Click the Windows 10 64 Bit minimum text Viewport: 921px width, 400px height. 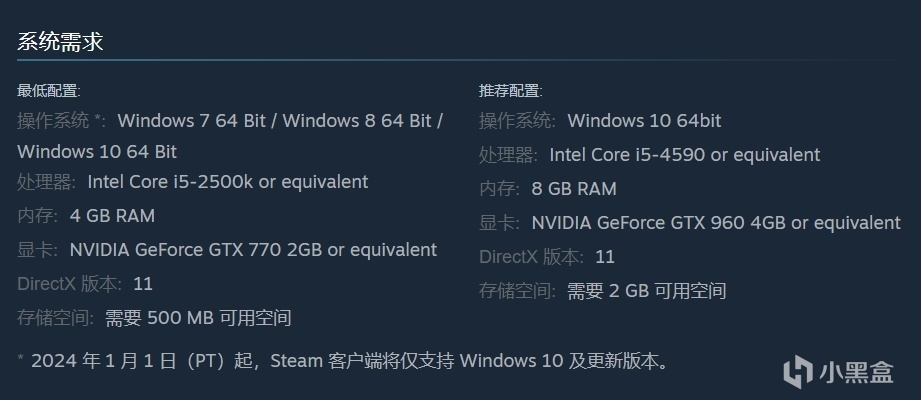(97, 152)
